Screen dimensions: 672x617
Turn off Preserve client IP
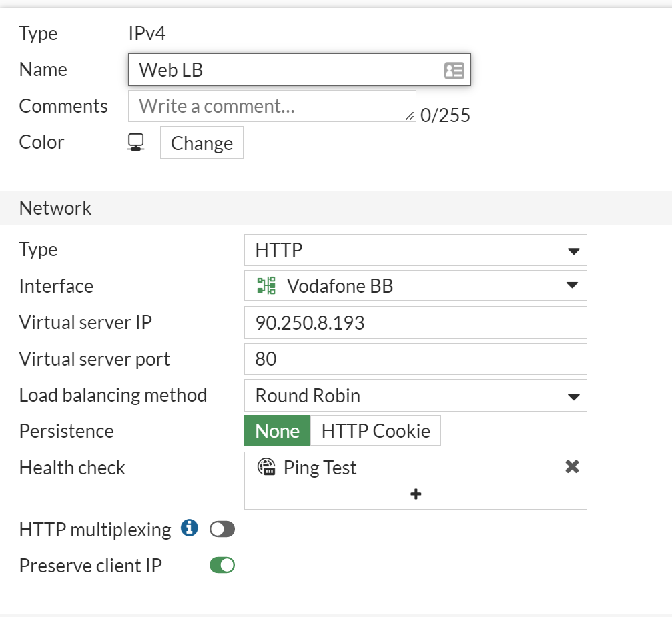coord(223,565)
